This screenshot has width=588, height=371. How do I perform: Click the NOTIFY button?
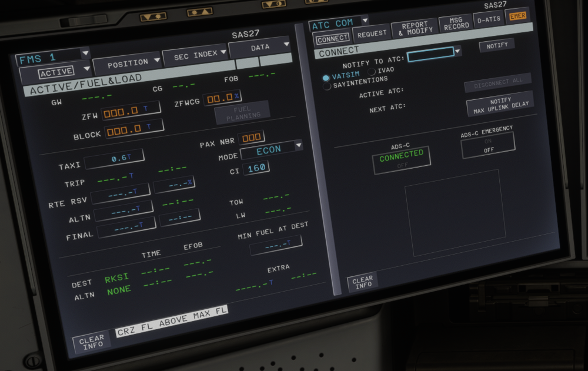pos(497,45)
